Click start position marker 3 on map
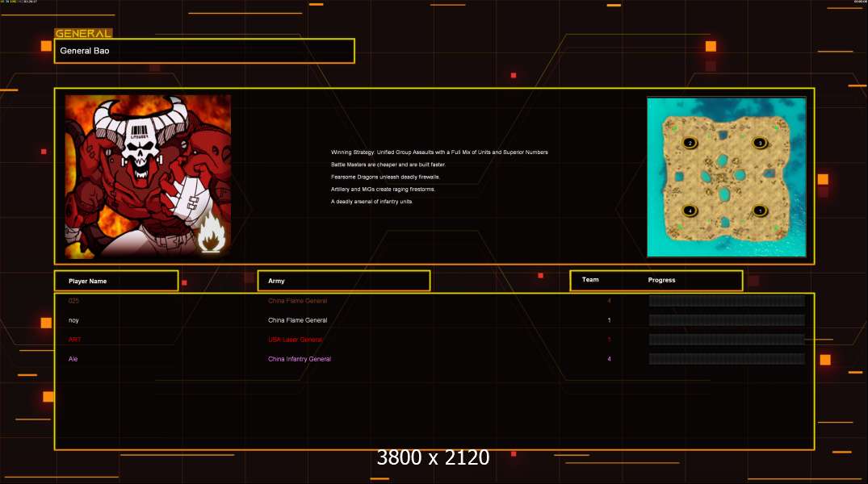Screen dimensions: 868x484 (x=760, y=143)
